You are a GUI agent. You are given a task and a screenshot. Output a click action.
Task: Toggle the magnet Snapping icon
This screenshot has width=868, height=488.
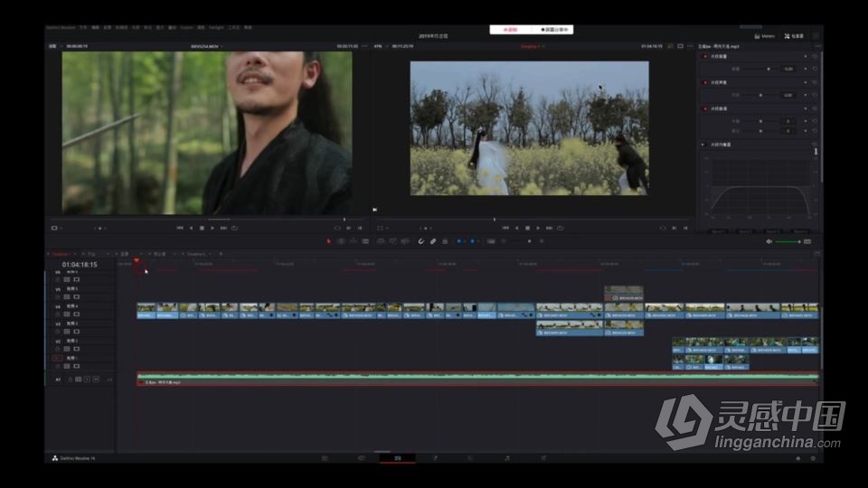pyautogui.click(x=421, y=241)
